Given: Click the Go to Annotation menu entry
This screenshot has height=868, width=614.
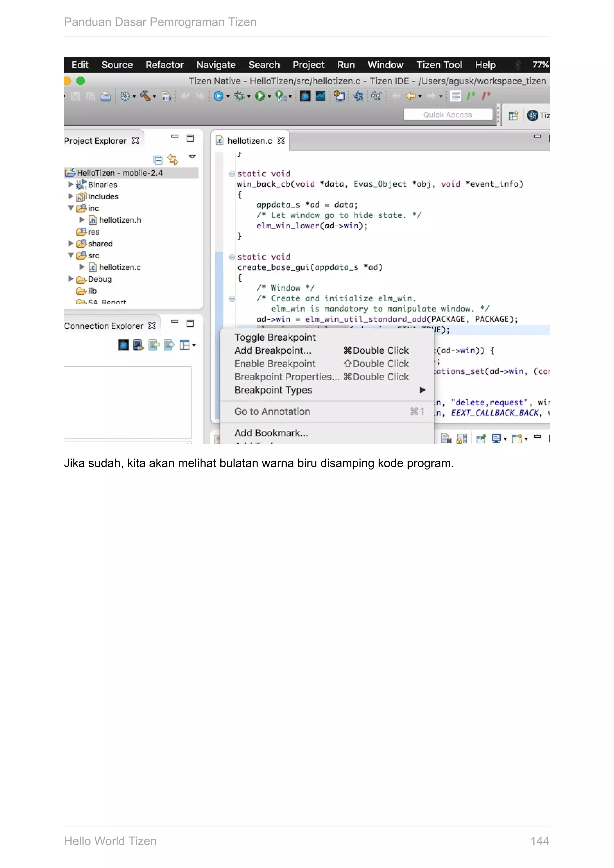Looking at the screenshot, I should (327, 411).
